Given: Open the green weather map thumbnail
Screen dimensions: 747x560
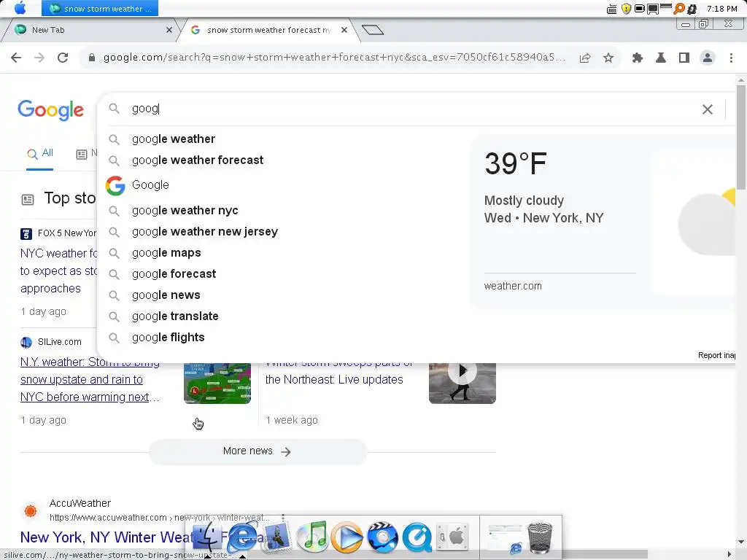Looking at the screenshot, I should point(217,383).
